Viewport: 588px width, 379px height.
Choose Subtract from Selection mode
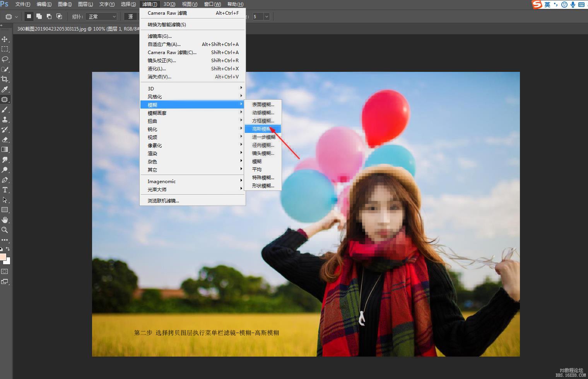coord(49,16)
